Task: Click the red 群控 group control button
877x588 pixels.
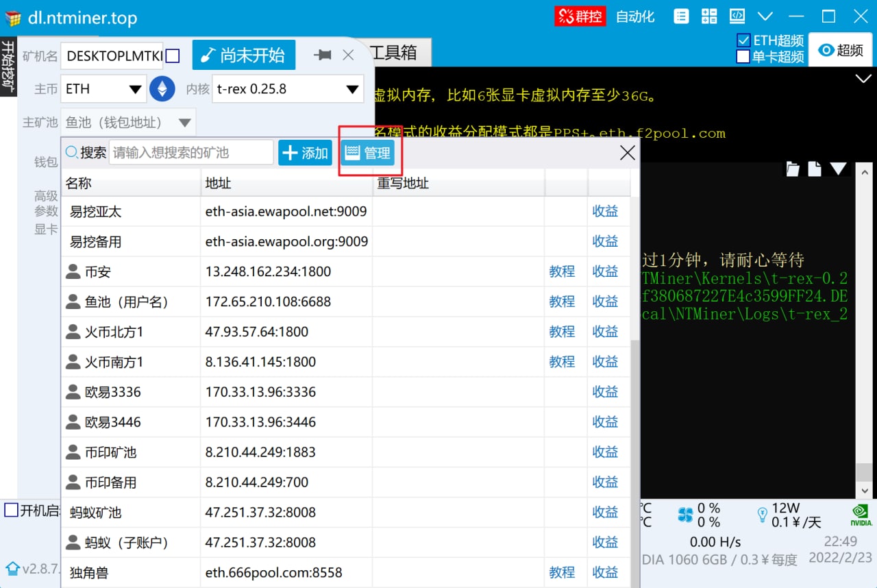Action: (580, 16)
